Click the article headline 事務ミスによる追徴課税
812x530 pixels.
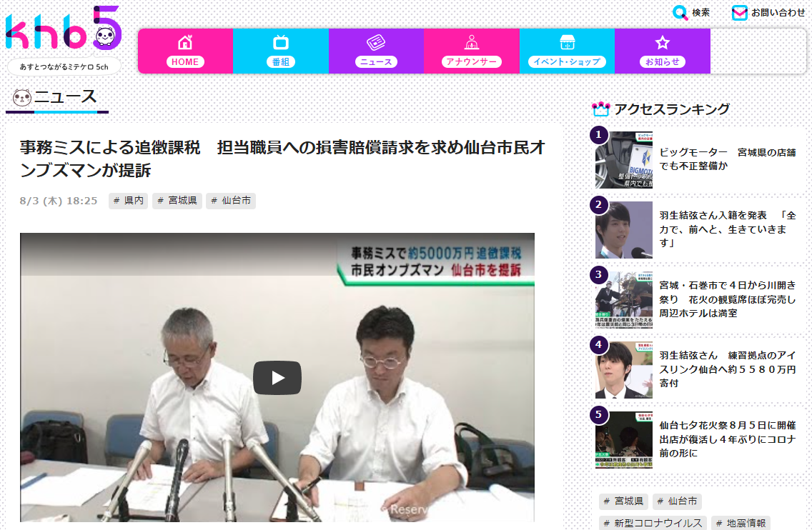283,159
